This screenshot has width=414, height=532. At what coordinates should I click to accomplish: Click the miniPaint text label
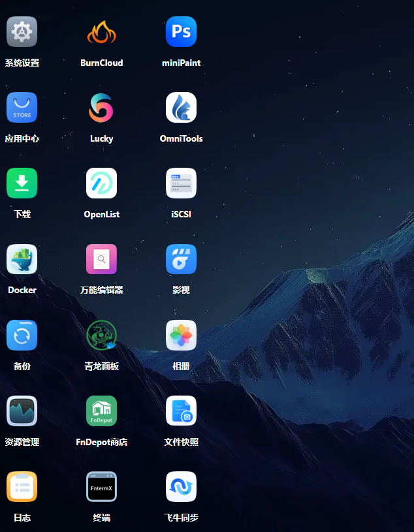pos(182,63)
